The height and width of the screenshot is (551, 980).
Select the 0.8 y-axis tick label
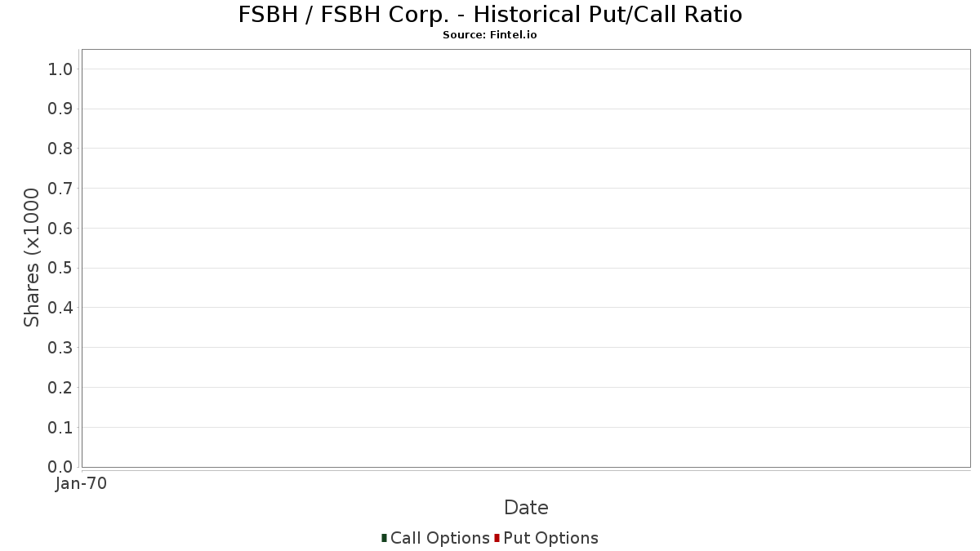pyautogui.click(x=60, y=149)
